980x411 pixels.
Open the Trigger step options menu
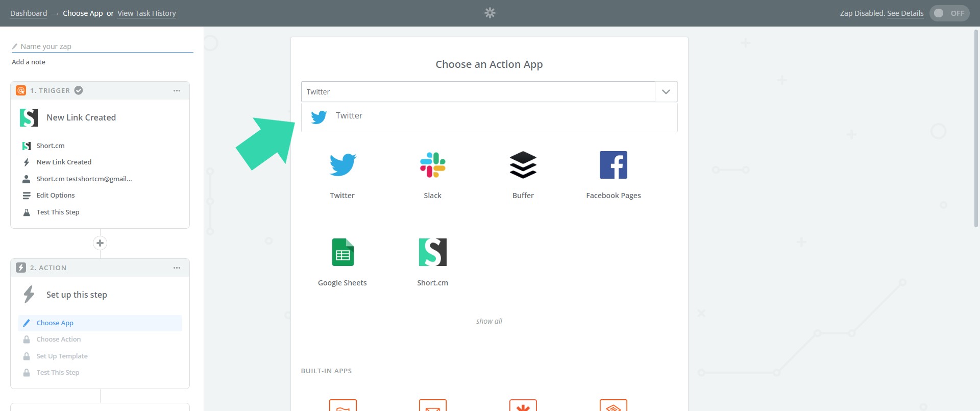tap(177, 90)
